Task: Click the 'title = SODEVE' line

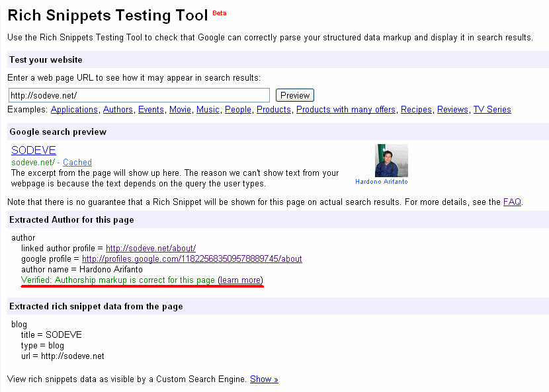Action: click(x=51, y=334)
